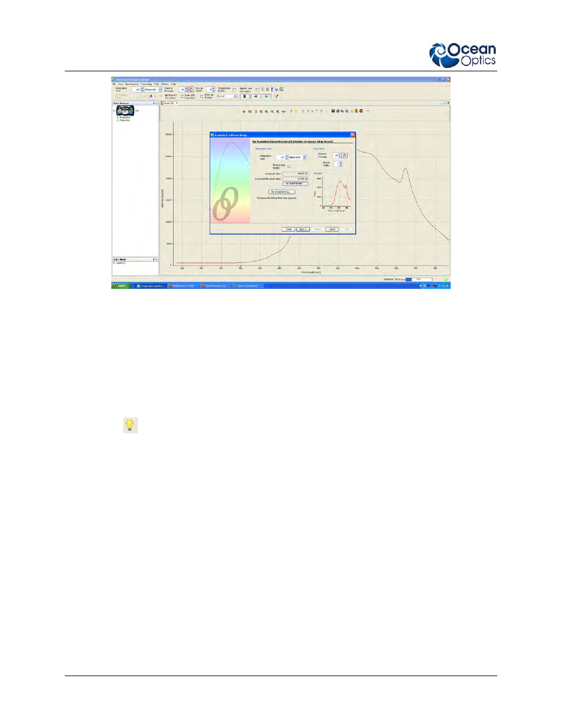This screenshot has height=728, width=562.
Task: Click the Recommended peak value field
Action: click(295, 179)
